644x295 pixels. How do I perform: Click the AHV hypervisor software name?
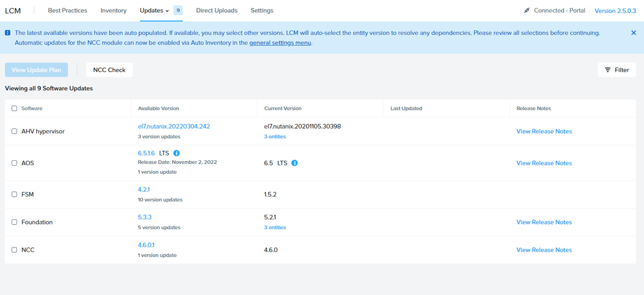pos(43,131)
